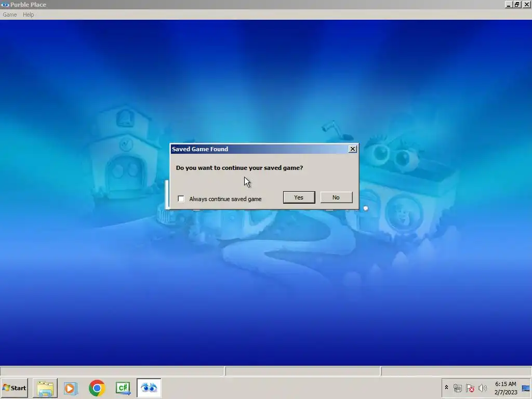
Task: Click the Show Desktop icon in the tray
Action: point(526,388)
